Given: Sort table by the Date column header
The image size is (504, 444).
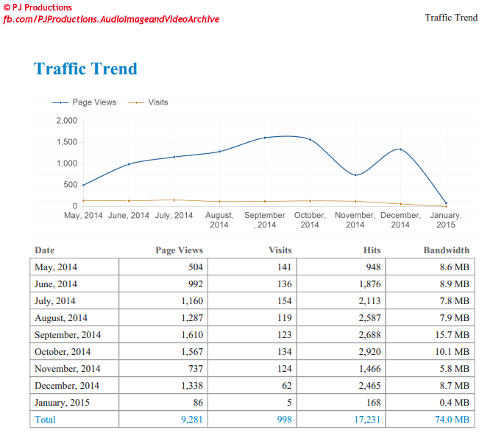Looking at the screenshot, I should tap(45, 250).
